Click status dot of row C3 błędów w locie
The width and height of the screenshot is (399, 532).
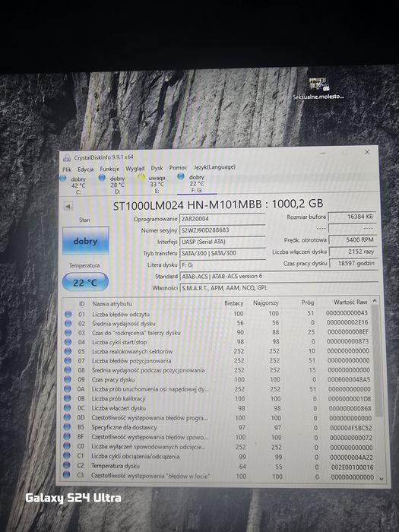click(67, 475)
